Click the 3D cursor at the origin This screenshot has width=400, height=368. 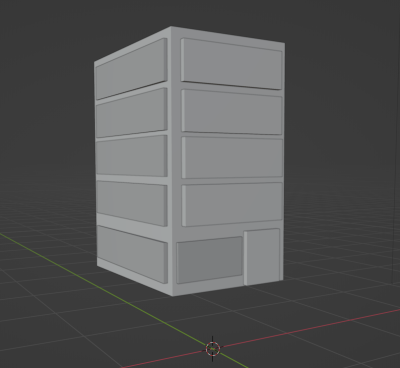coord(213,349)
